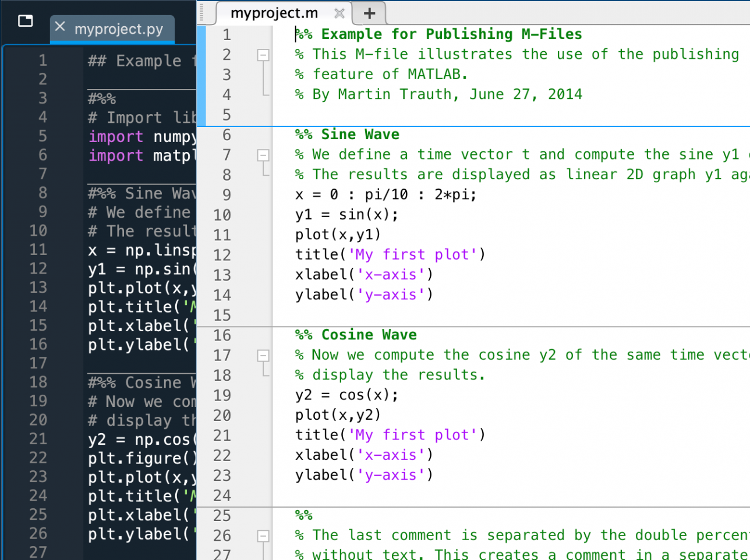Image resolution: width=750 pixels, height=560 pixels.
Task: Open a new editor tab with plus button
Action: (x=370, y=13)
